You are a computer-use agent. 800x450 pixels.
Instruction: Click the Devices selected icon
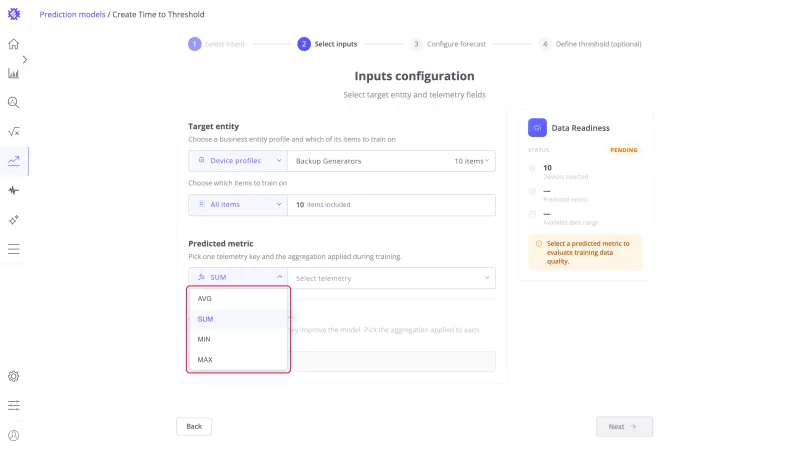pos(533,168)
